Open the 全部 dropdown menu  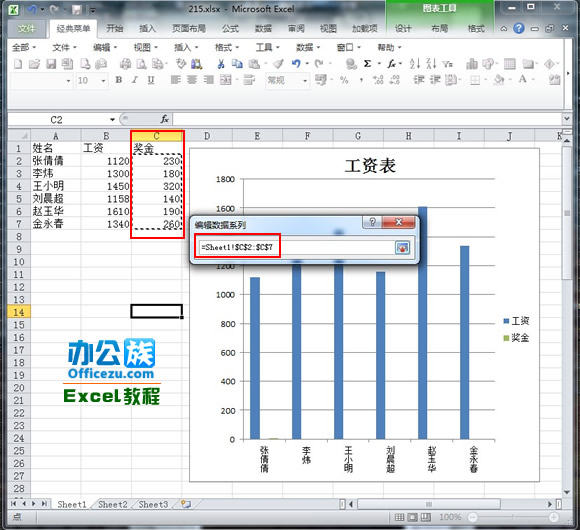24,47
